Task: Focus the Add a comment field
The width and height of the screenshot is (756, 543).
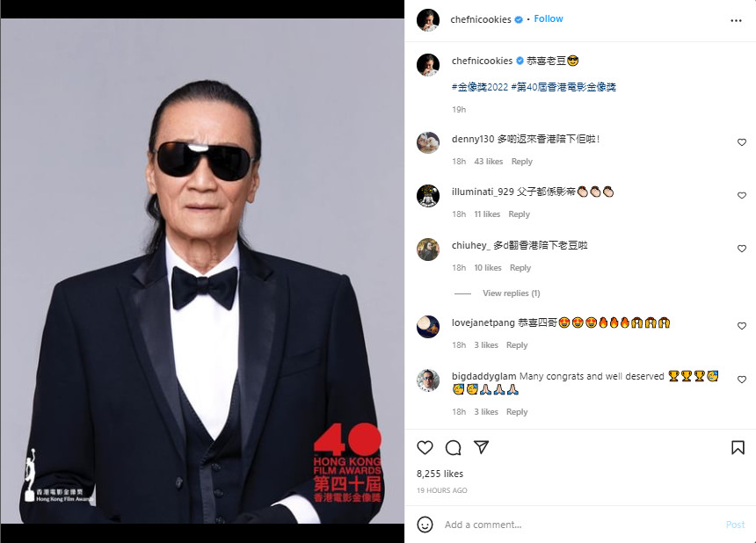Action: pyautogui.click(x=583, y=525)
